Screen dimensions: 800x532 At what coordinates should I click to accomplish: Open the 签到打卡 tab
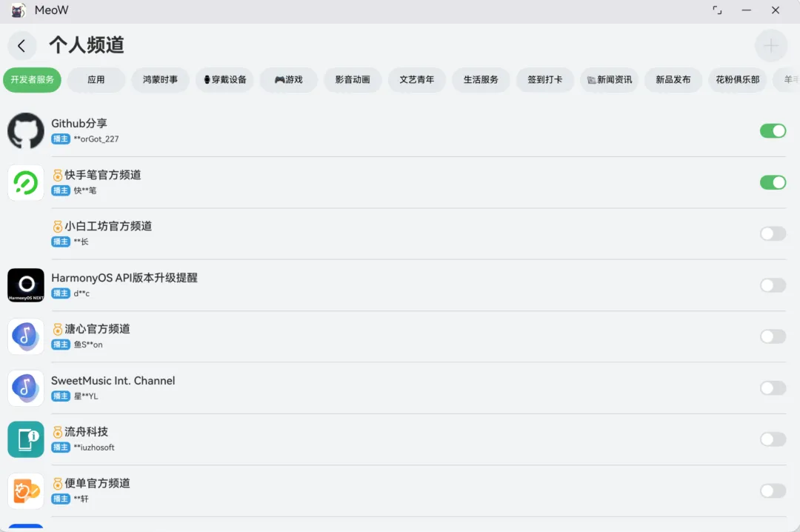coord(545,79)
